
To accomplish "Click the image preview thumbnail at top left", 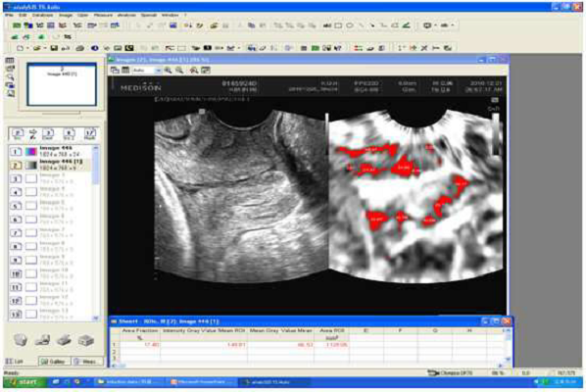I will pos(62,84).
